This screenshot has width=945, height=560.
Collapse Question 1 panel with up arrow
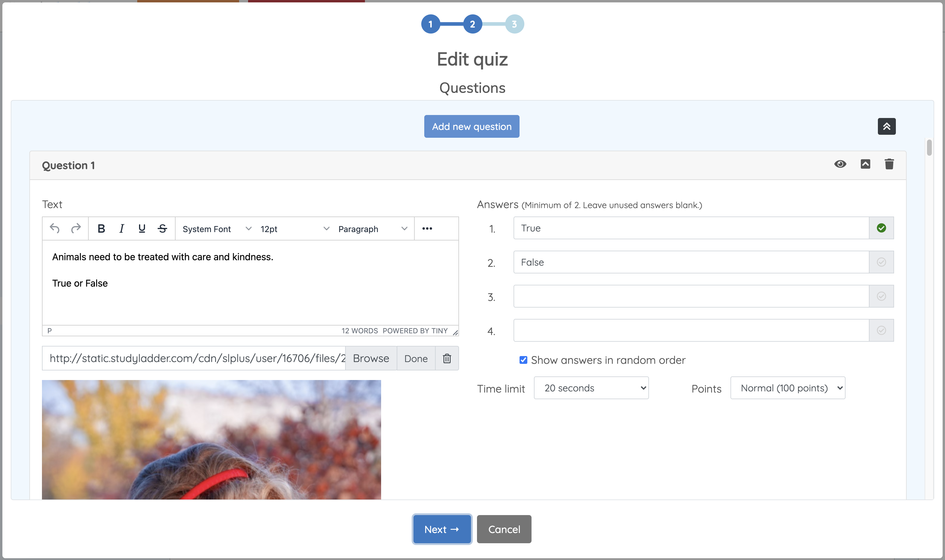tap(865, 164)
